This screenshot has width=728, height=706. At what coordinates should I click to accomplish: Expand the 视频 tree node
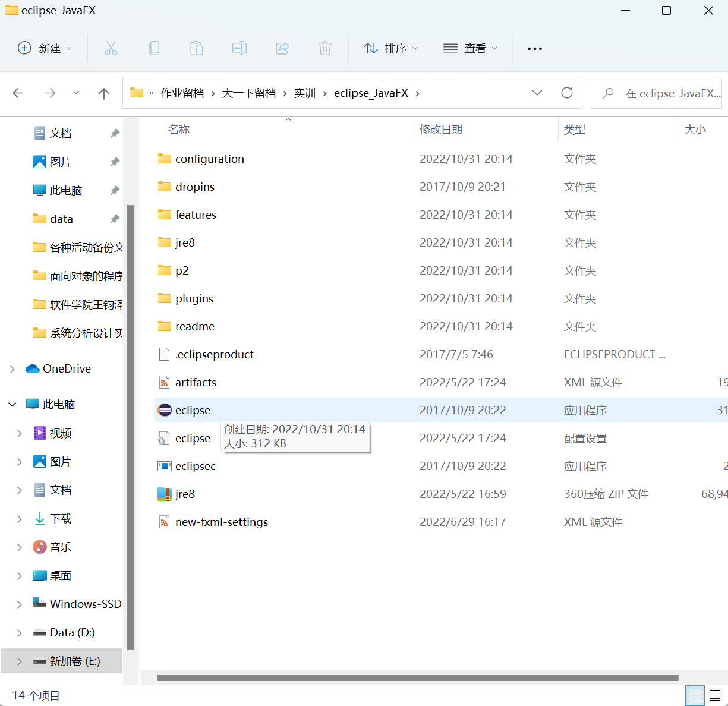point(20,433)
